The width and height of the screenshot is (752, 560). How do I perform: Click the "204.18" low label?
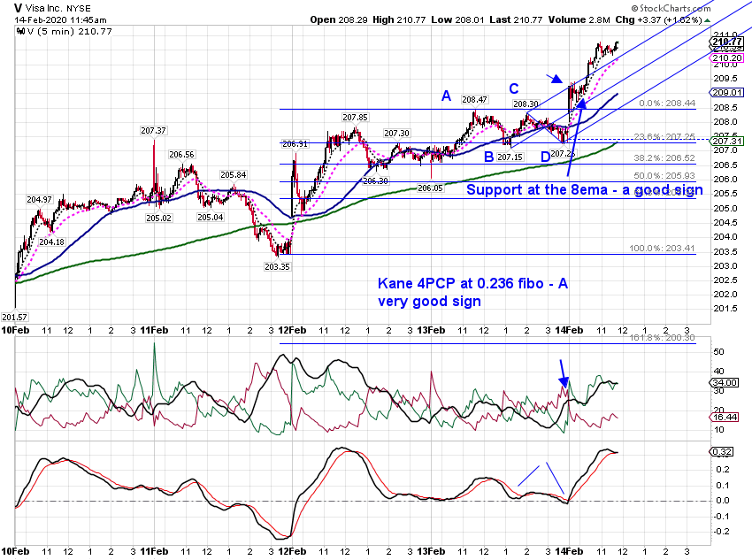(x=52, y=242)
